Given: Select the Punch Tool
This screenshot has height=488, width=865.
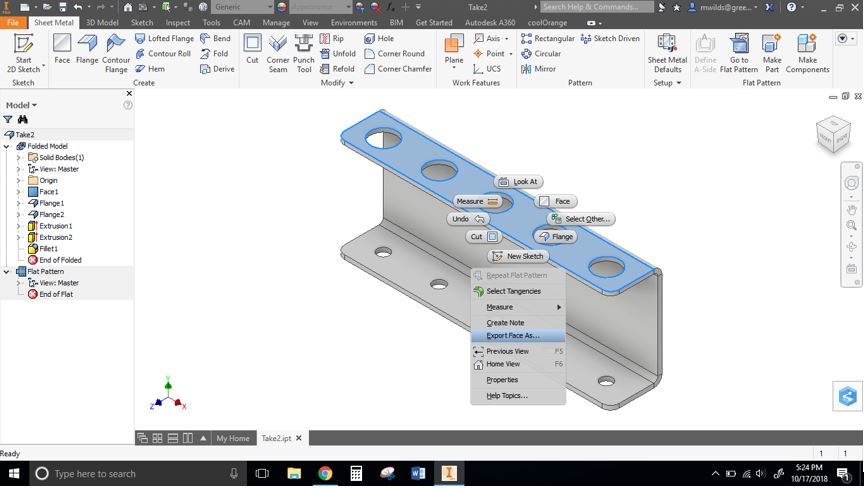Looking at the screenshot, I should click(303, 53).
